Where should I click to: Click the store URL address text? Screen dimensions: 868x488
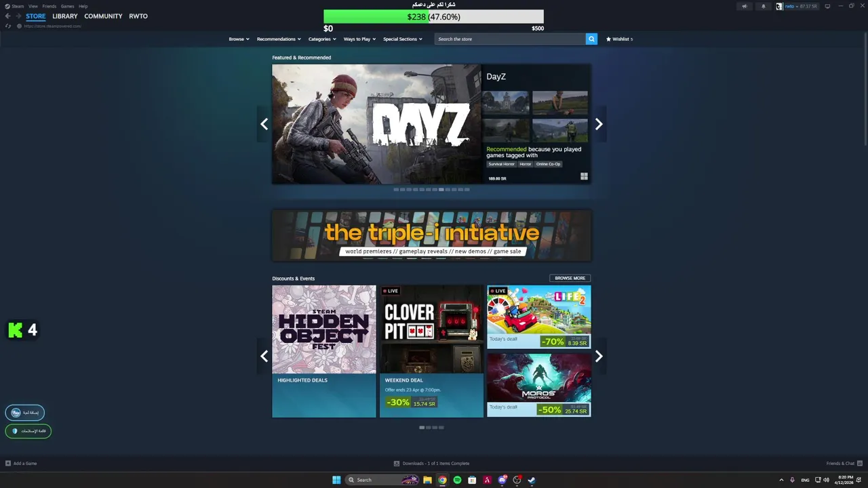pos(52,26)
